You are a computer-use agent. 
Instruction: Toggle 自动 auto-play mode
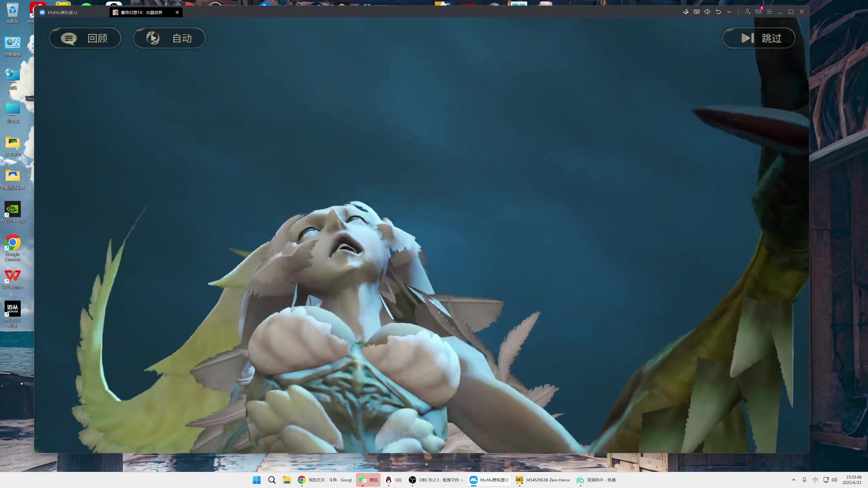169,38
